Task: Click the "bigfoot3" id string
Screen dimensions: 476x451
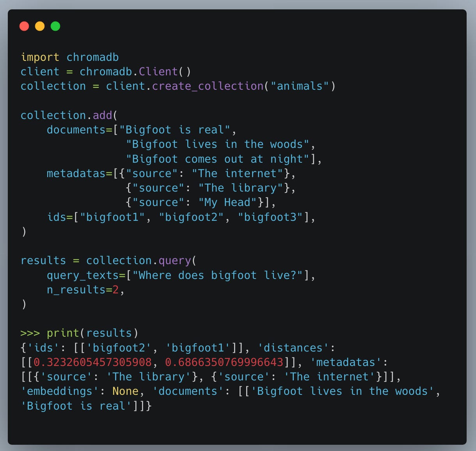Action: (x=270, y=217)
